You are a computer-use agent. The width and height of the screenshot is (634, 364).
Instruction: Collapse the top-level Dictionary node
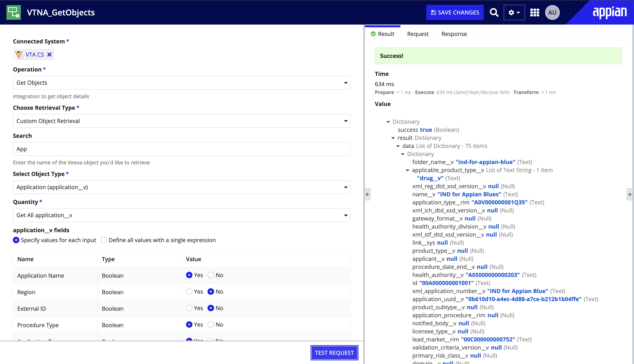[x=388, y=122]
